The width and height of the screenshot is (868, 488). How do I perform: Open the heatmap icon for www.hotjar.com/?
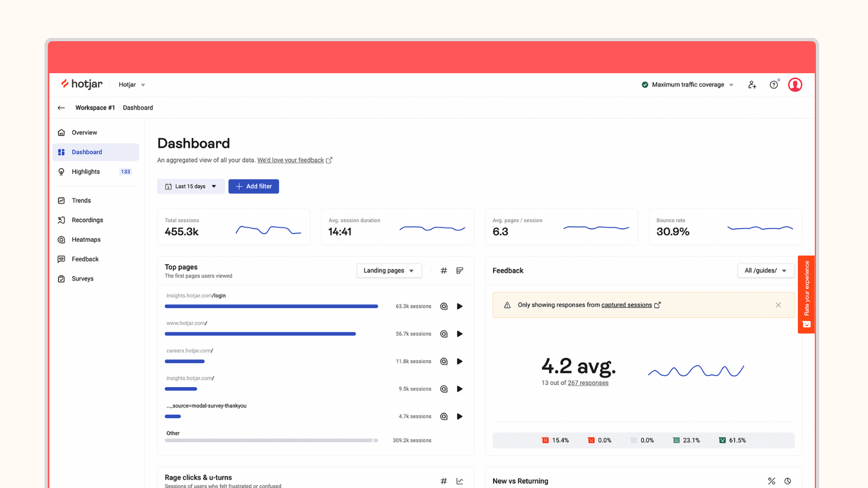point(444,333)
